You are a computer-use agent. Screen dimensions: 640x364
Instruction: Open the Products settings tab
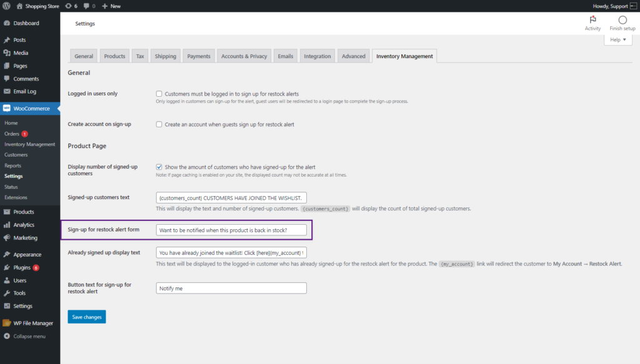[115, 56]
